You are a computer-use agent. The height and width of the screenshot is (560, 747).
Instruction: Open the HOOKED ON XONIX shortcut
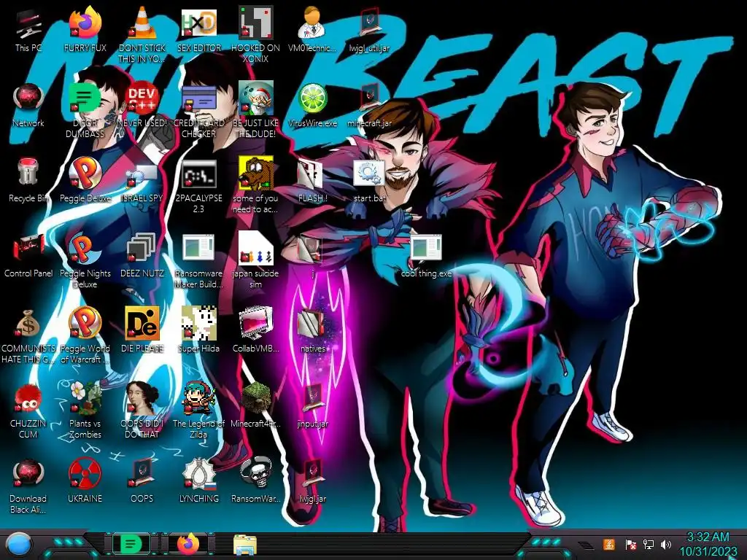point(255,23)
